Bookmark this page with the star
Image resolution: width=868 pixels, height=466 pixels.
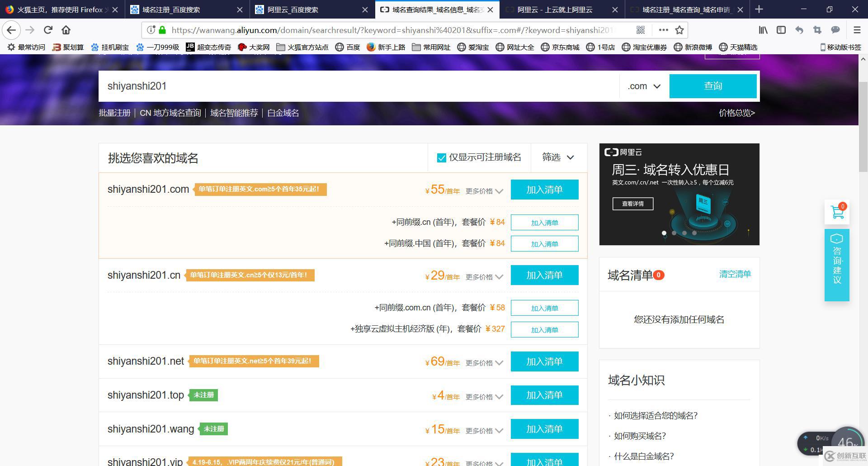point(679,30)
